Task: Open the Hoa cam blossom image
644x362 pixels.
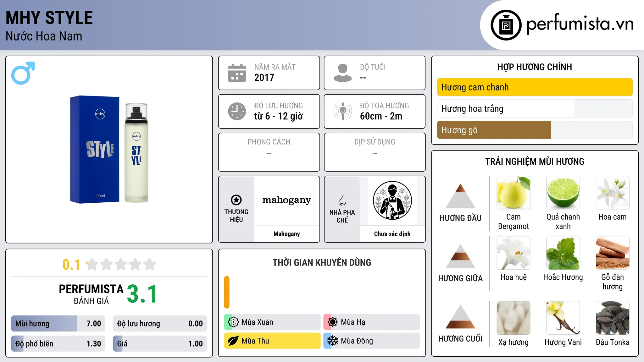Action: (613, 193)
